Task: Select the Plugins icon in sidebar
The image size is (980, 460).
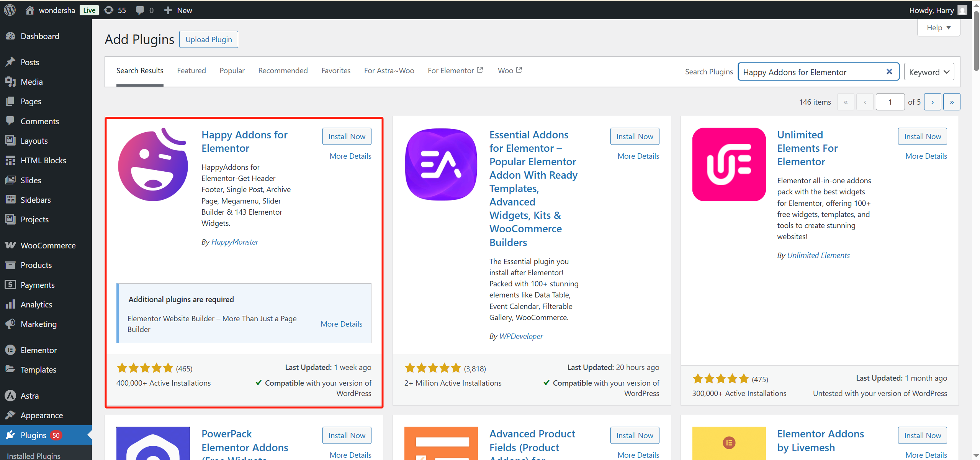Action: click(x=11, y=435)
